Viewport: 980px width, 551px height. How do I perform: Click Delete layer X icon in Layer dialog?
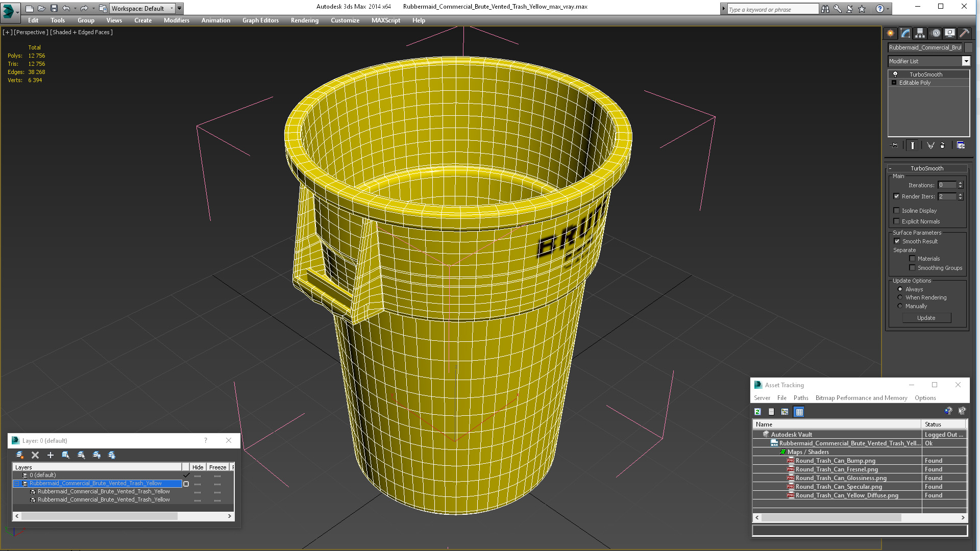pos(35,455)
